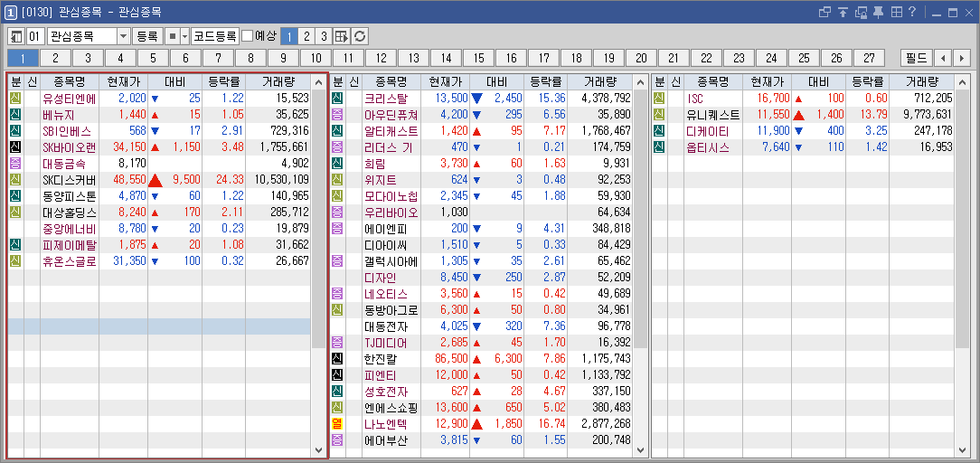Image resolution: width=980 pixels, height=463 pixels.
Task: Switch to view mode 2 in the toolbar
Action: pos(306,35)
